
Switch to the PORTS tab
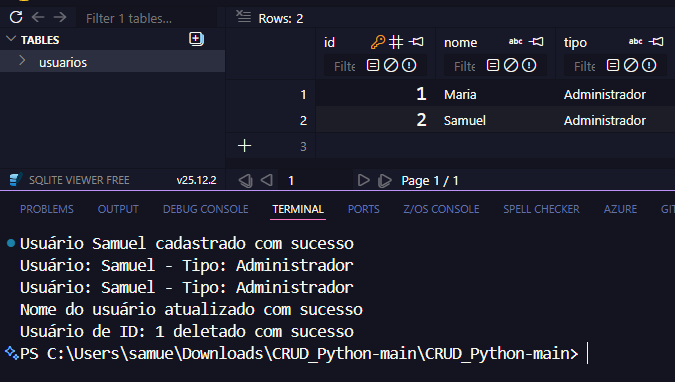(363, 209)
